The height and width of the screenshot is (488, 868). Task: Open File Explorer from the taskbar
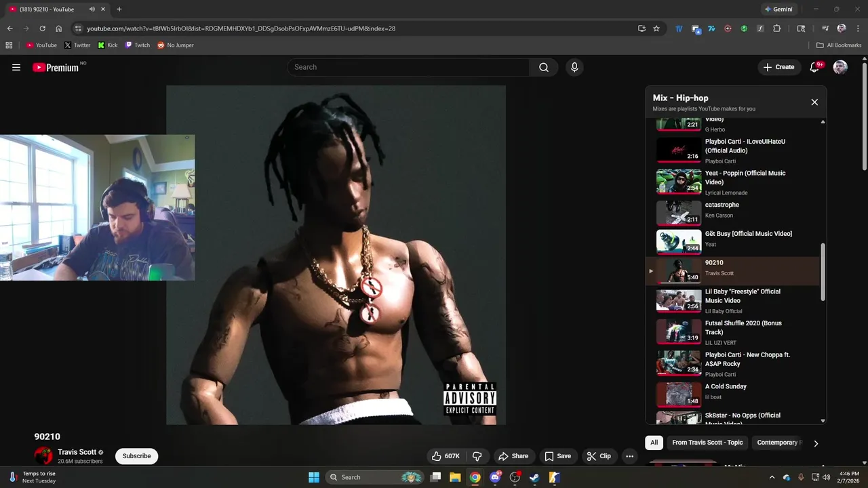point(455,477)
